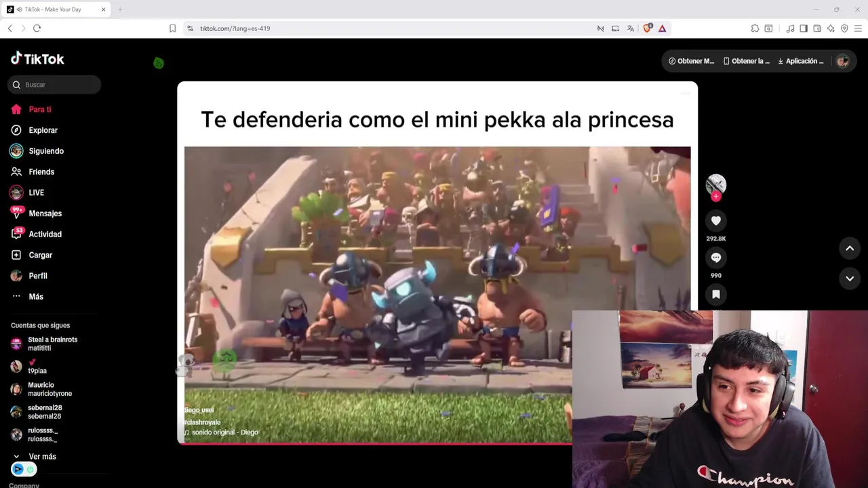The width and height of the screenshot is (868, 488).
Task: Click the browser forward arrow
Action: click(23, 28)
